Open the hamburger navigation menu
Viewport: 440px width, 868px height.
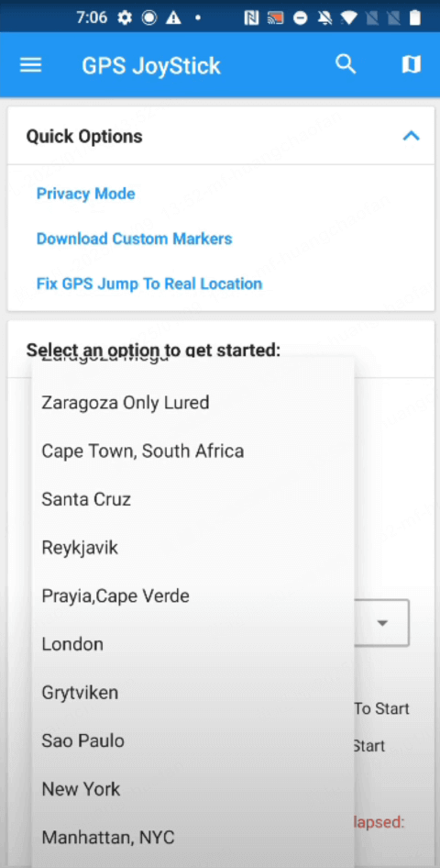tap(30, 65)
